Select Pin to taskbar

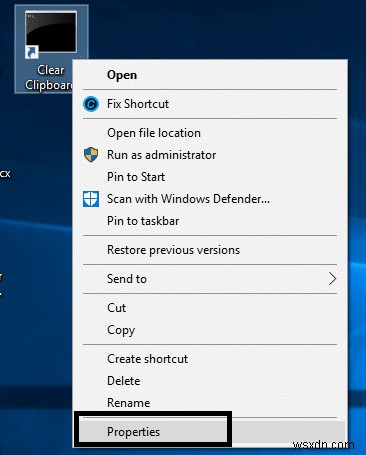[x=210, y=221]
